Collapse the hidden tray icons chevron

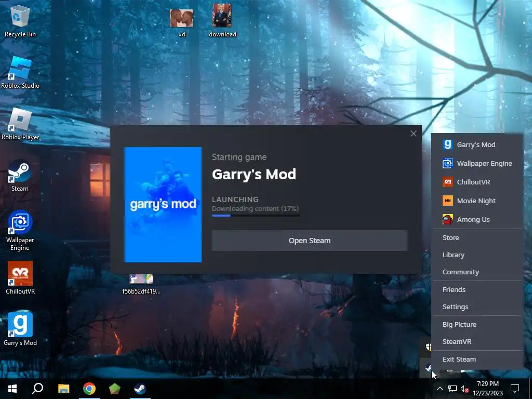[x=440, y=389]
